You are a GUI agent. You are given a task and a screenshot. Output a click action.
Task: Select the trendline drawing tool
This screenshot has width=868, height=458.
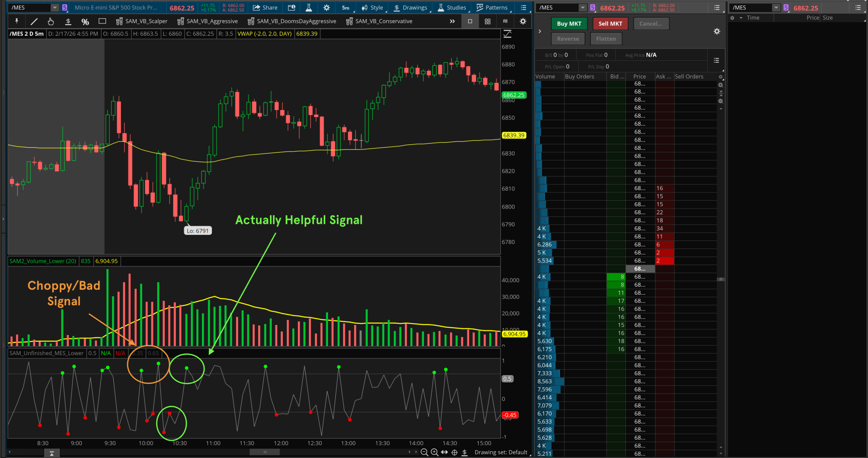point(34,21)
